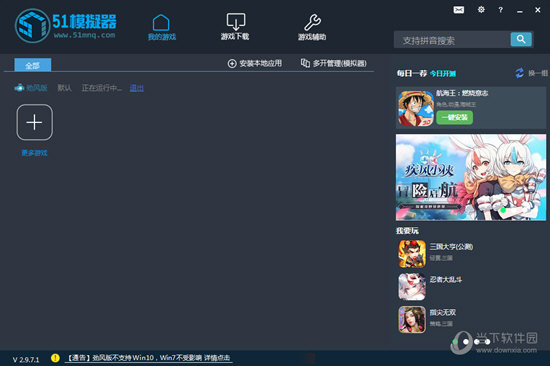550x366 pixels.
Task: Close the emulator window
Action: [538, 10]
